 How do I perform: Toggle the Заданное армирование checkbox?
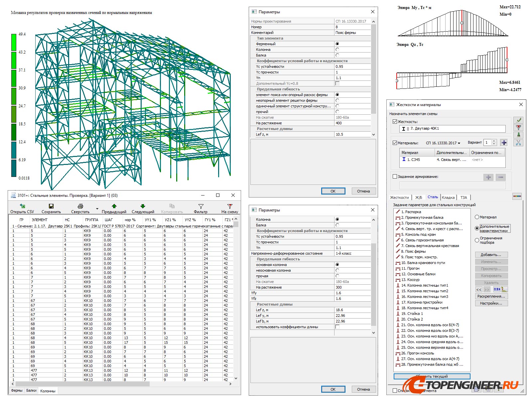pos(395,176)
